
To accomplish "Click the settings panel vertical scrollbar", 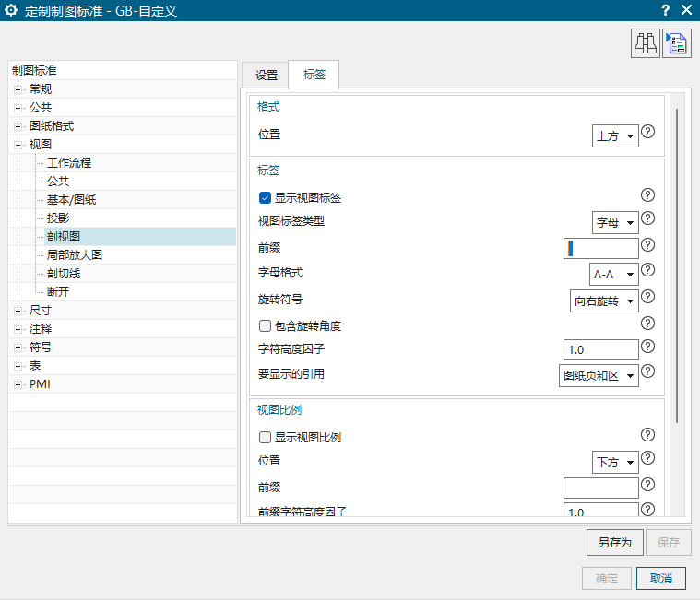I will coord(677,265).
